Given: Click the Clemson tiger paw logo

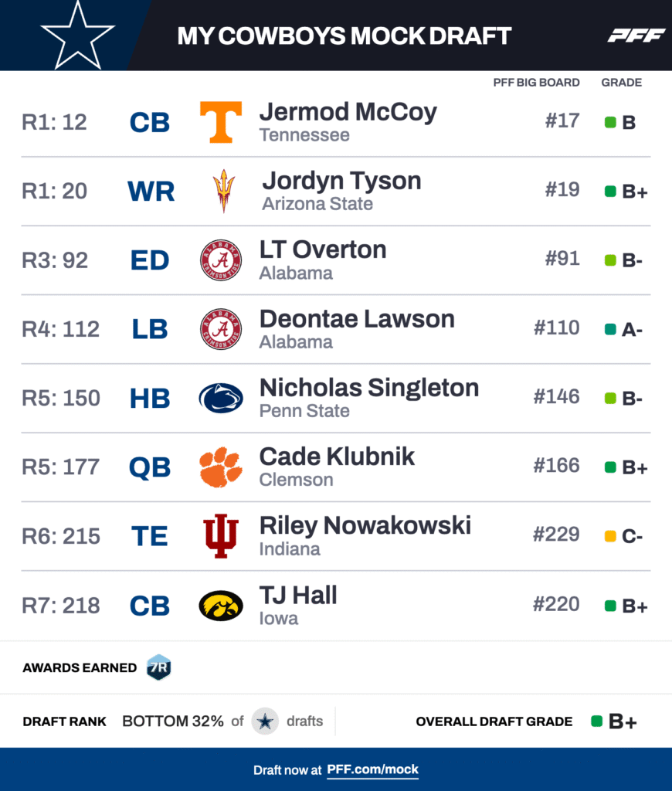Looking at the screenshot, I should pyautogui.click(x=221, y=467).
